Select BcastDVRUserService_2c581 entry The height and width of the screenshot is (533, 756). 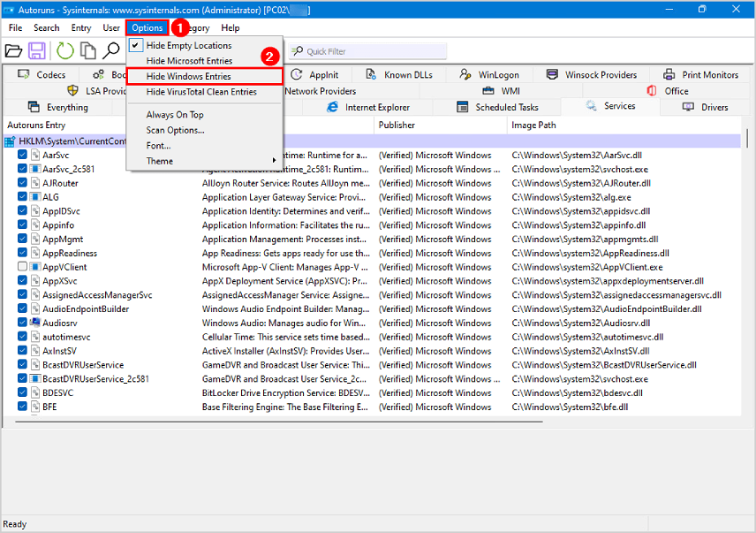[95, 379]
